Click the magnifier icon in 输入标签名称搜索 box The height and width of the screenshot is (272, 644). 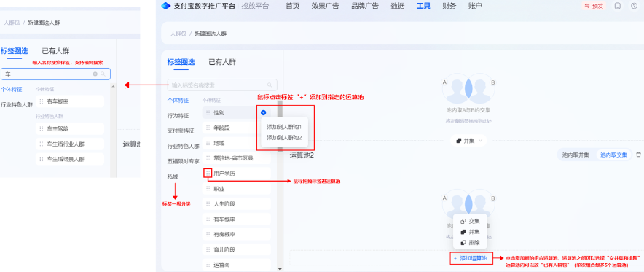pos(270,85)
